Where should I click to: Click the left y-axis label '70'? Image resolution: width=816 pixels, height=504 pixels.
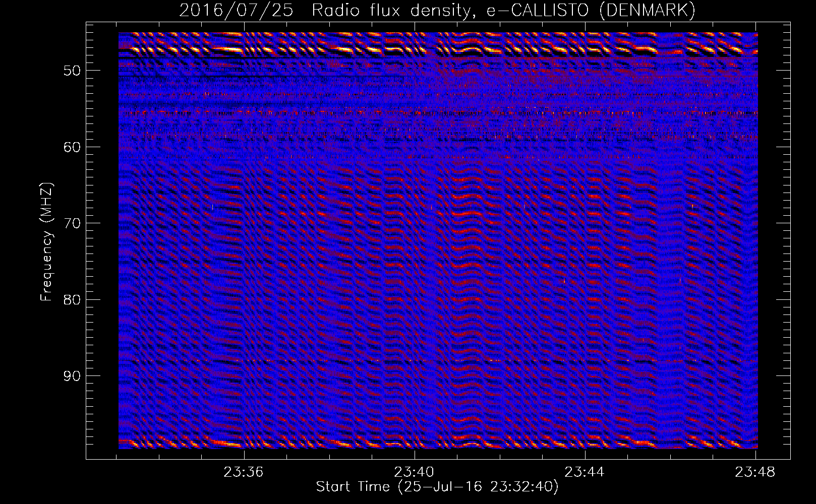72,223
